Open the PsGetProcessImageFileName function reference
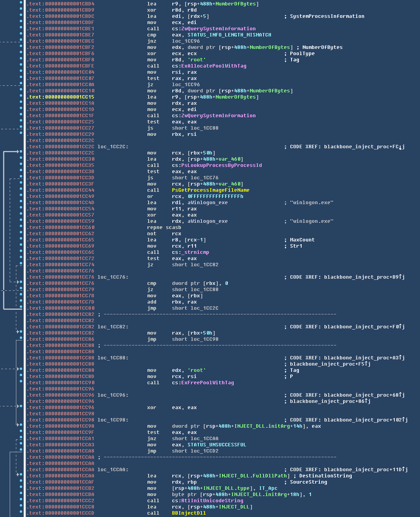Screen dimensions: 420x517 [x=210, y=190]
